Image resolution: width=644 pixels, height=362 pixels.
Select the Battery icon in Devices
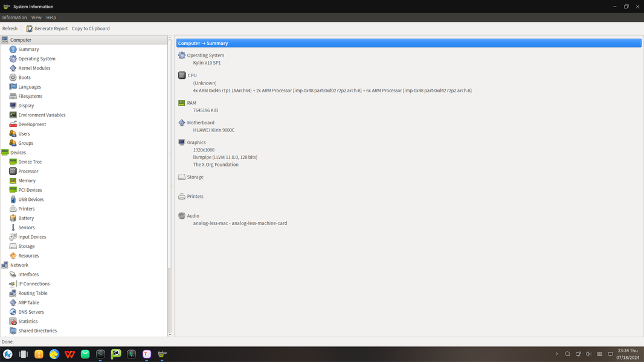(x=13, y=218)
